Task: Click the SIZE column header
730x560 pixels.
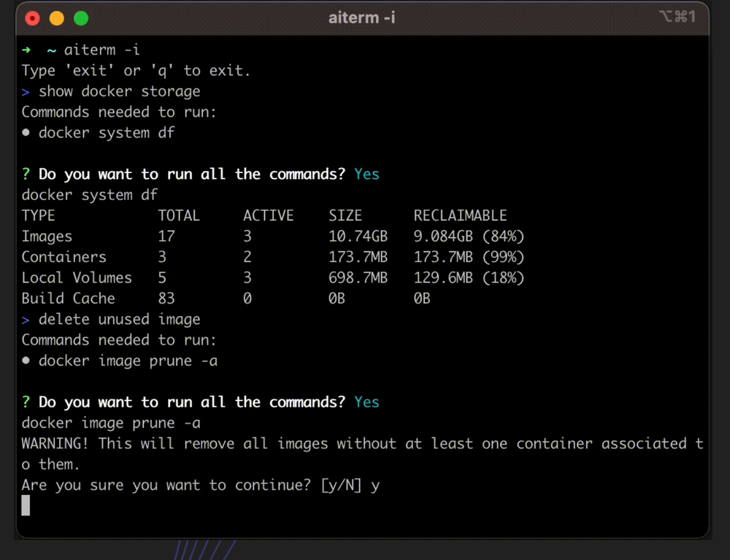Action: [x=345, y=215]
